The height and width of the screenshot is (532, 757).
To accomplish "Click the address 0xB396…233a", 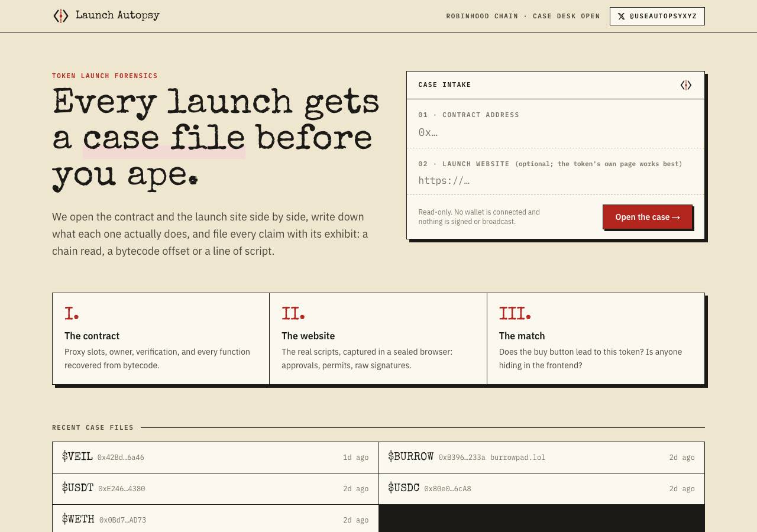I will (462, 458).
